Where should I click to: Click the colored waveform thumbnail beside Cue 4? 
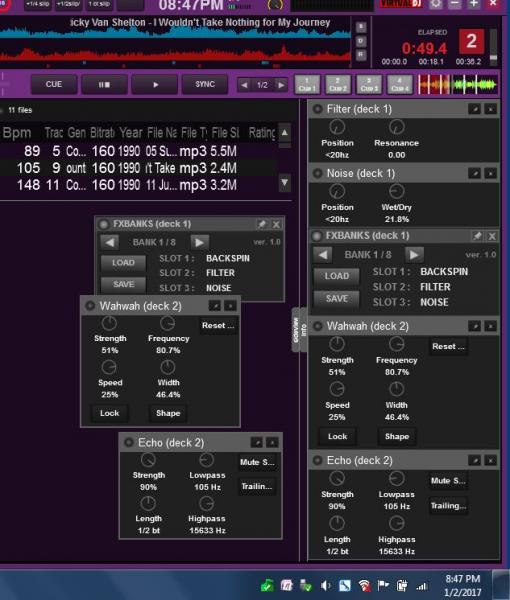pos(457,85)
